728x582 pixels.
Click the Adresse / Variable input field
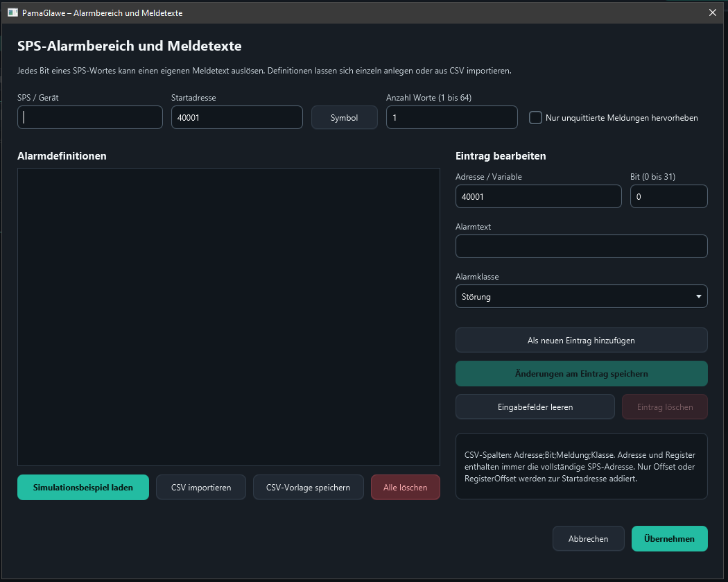click(539, 196)
